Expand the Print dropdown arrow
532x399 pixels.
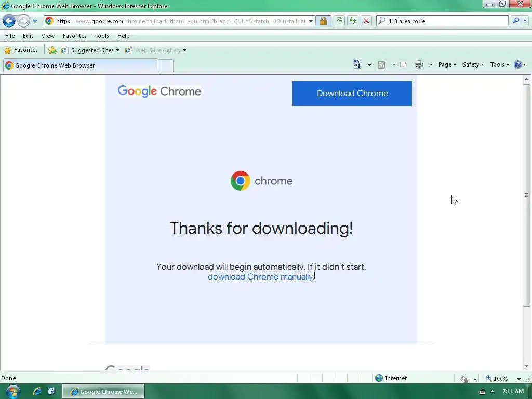[431, 64]
